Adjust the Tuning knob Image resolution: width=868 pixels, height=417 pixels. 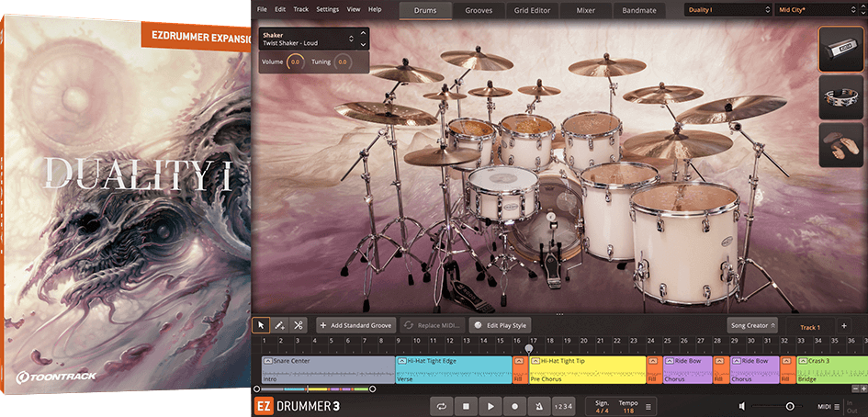(343, 62)
